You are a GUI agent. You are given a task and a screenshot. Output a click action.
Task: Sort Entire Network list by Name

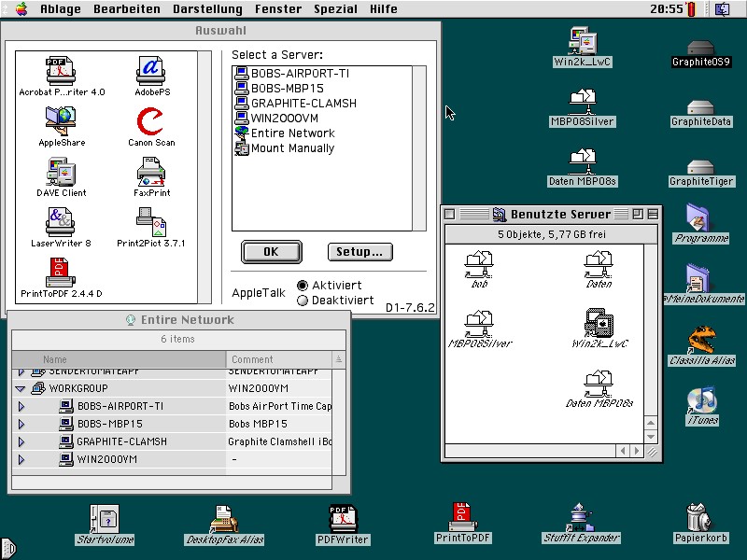[119, 359]
